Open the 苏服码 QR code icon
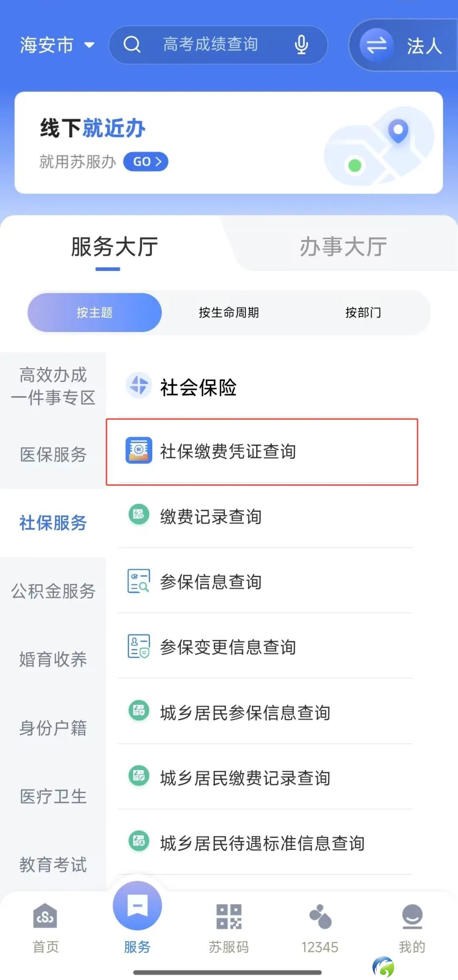Viewport: 458px width, 980px height. [x=229, y=916]
